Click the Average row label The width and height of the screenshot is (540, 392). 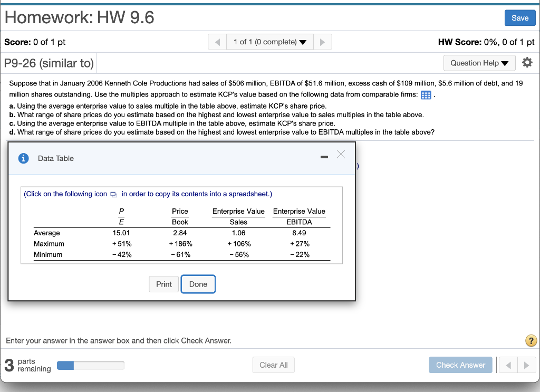click(47, 233)
